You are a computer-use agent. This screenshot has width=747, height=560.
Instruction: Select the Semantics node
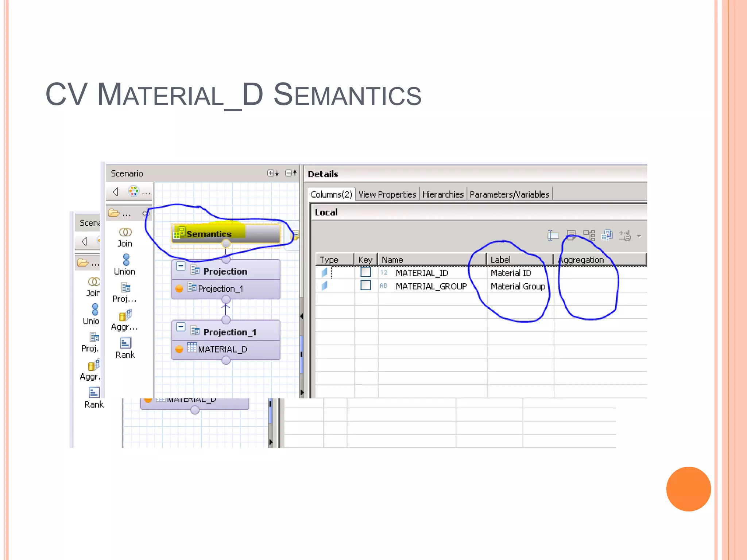tap(226, 234)
